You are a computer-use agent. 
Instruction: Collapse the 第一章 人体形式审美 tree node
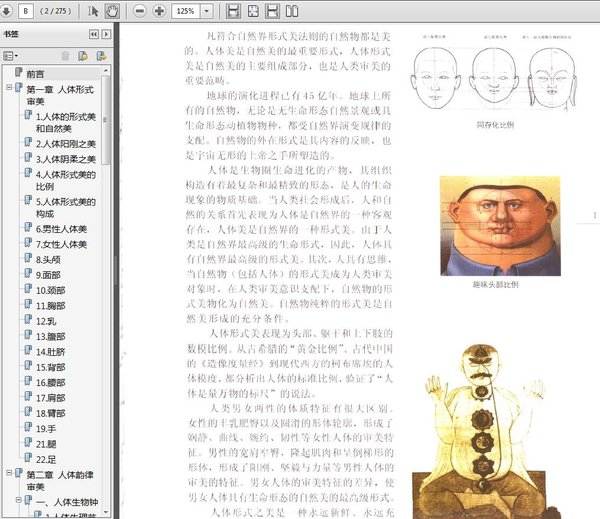[x=9, y=88]
